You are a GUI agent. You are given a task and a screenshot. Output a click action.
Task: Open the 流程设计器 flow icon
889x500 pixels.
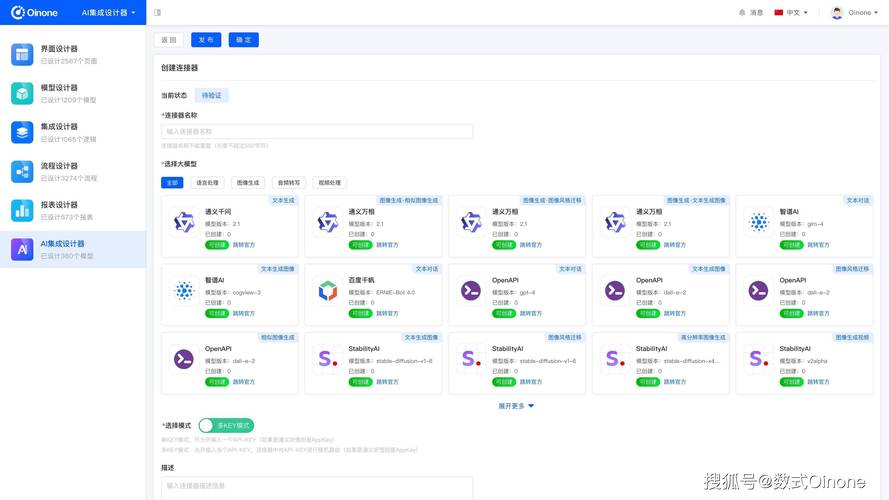(x=22, y=171)
